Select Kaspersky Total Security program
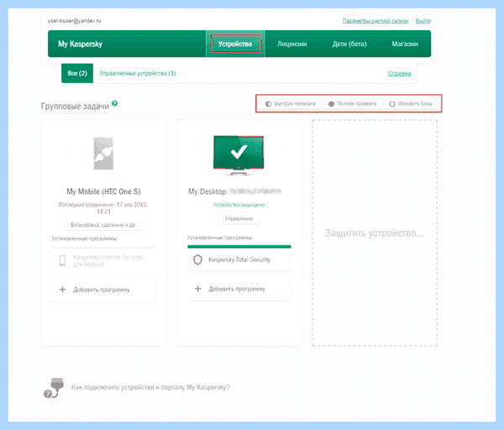This screenshot has height=430, width=504. (x=239, y=260)
